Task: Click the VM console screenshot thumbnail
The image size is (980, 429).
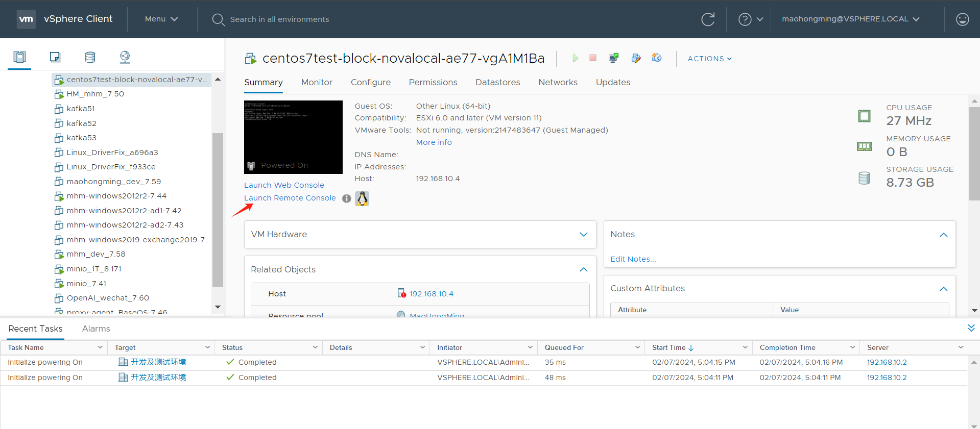Action: [293, 137]
